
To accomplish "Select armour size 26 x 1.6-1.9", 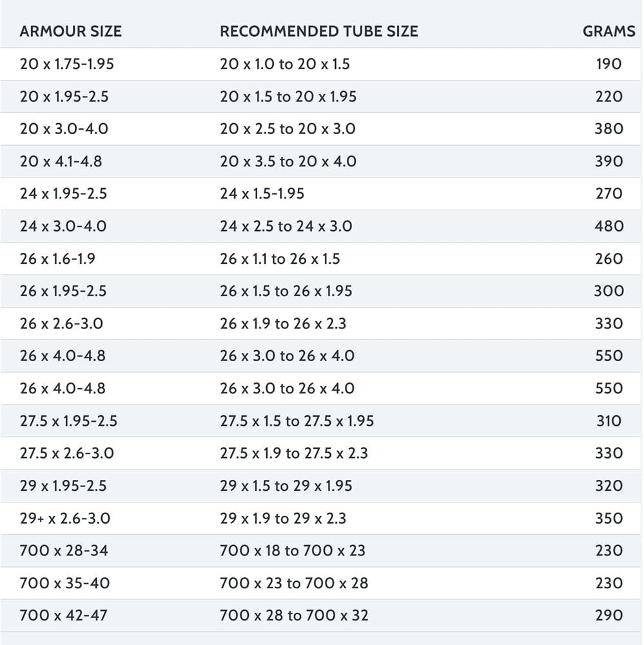I will pyautogui.click(x=58, y=259).
